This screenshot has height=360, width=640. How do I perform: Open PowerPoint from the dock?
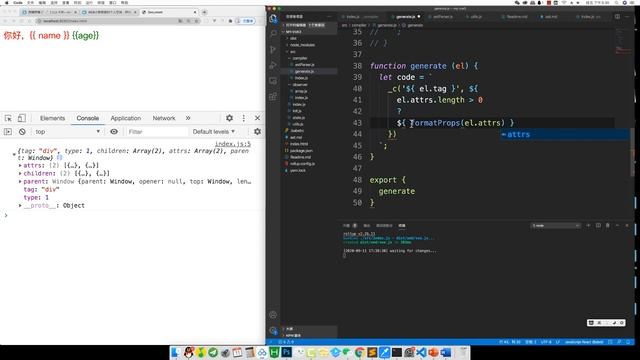(433, 352)
